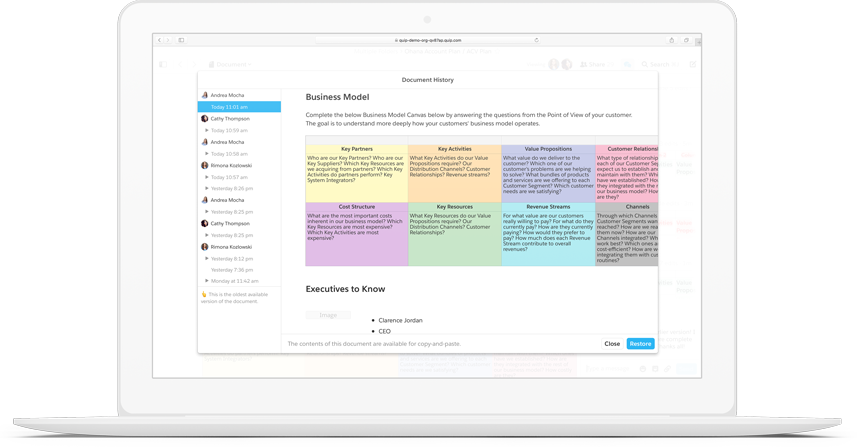
Task: Click Rimona Kozlowski's avatar in history list
Action: (205, 165)
